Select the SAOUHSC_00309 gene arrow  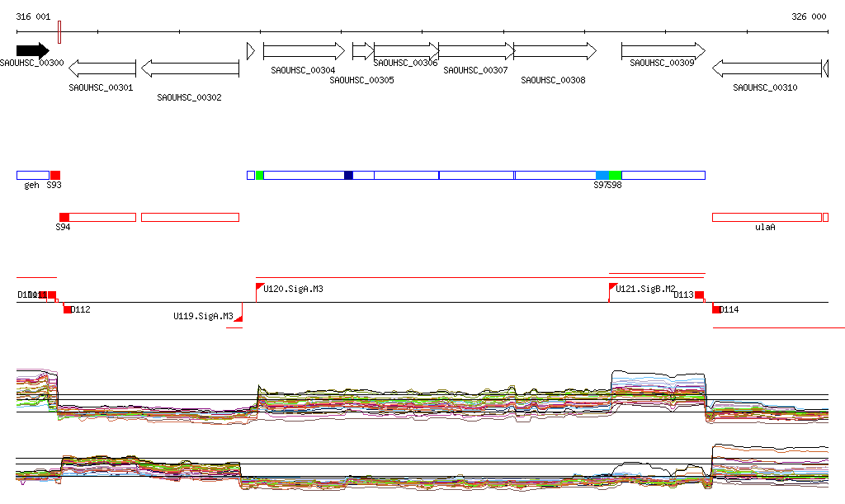(663, 51)
